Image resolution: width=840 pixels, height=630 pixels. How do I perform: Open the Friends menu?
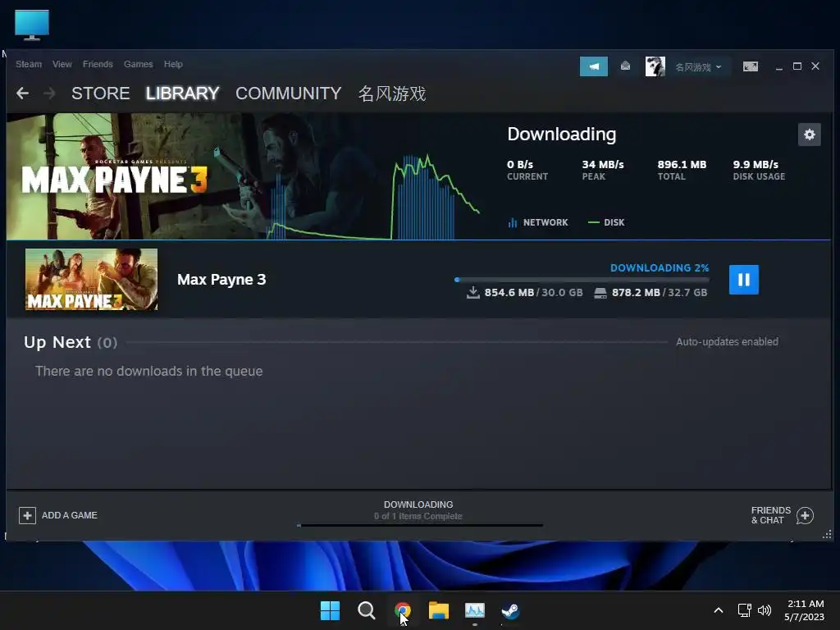(98, 64)
